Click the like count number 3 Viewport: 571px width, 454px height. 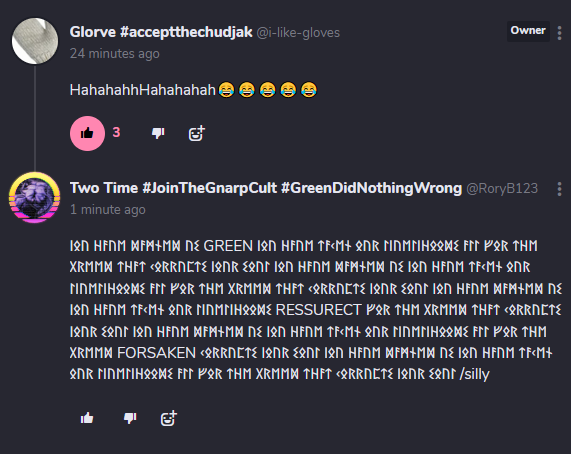[116, 132]
